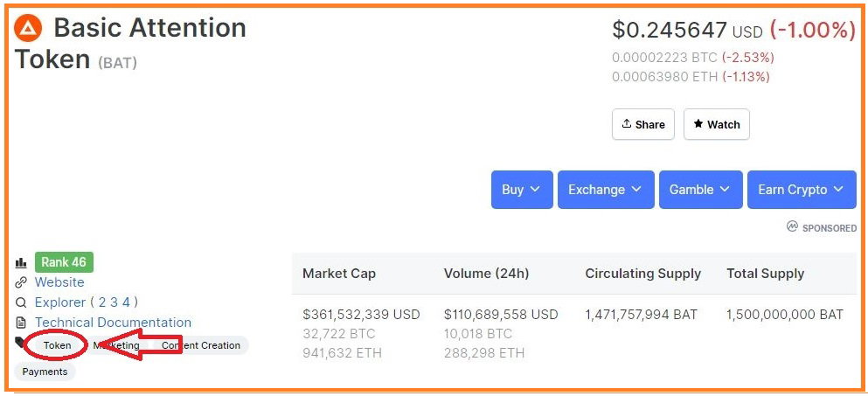
Task: Open Explorer link number 2
Action: (102, 302)
